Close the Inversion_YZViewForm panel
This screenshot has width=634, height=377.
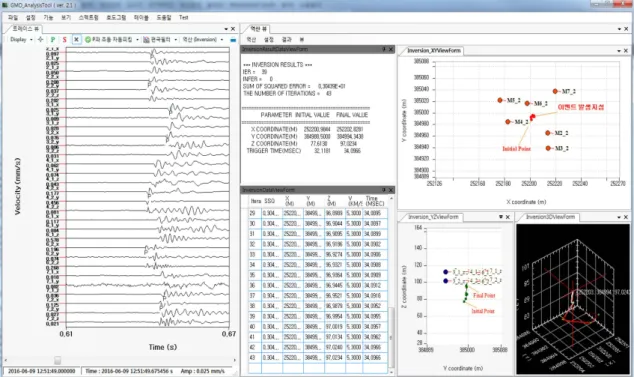pyautogui.click(x=508, y=217)
